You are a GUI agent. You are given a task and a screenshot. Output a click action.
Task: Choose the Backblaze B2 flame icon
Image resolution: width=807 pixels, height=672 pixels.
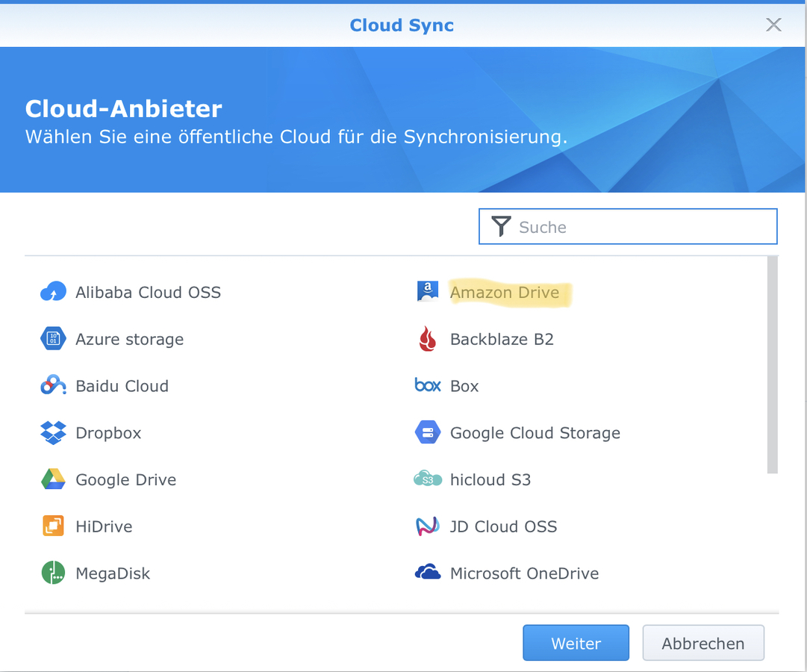[x=428, y=339]
